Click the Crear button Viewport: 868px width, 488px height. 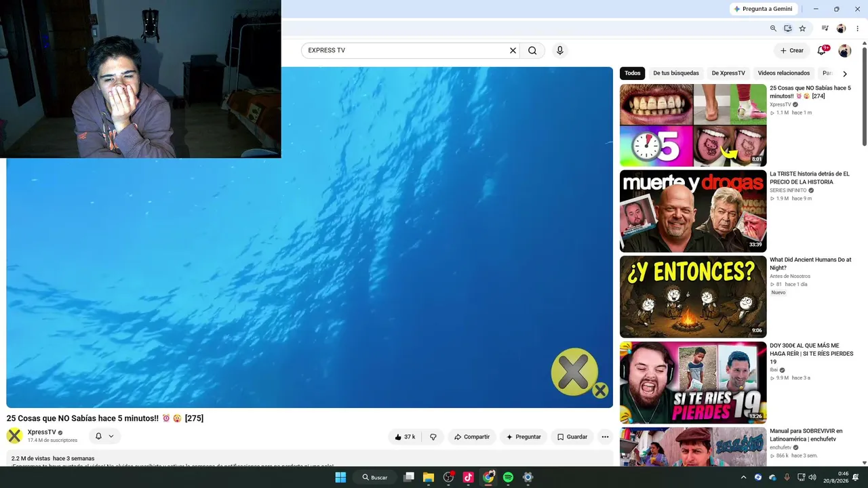coord(792,50)
